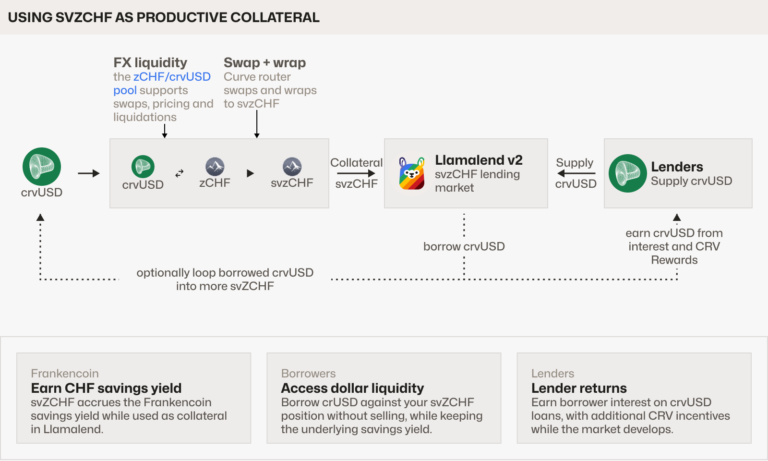Screen dimensions: 768x461
Task: Click the 'Llamalend v2' title
Action: click(479, 160)
